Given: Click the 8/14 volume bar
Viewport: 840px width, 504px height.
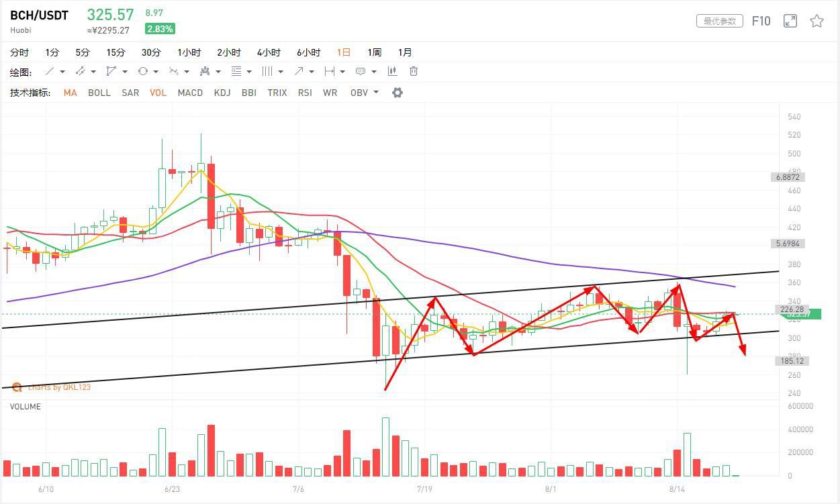Looking at the screenshot, I should [x=677, y=463].
